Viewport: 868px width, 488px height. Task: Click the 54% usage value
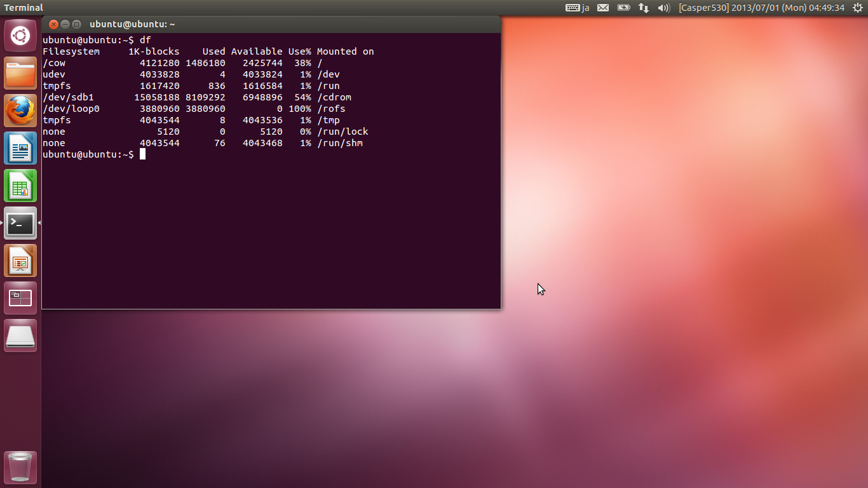[x=302, y=97]
